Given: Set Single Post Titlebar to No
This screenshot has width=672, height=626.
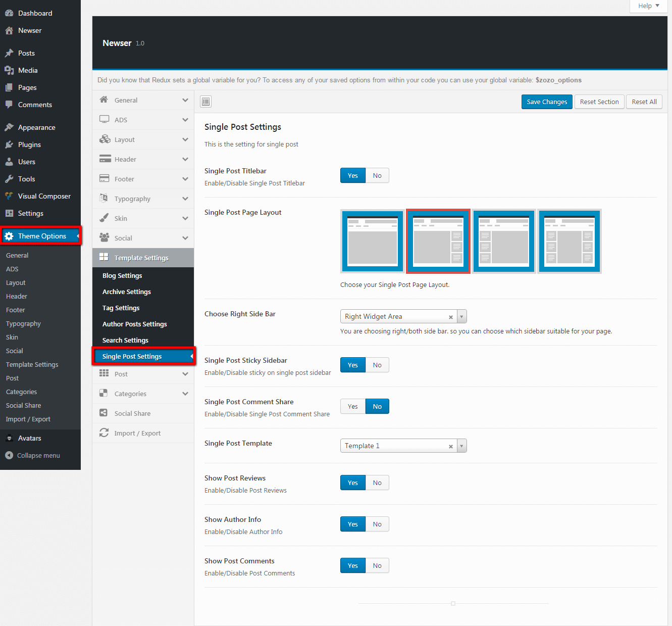Looking at the screenshot, I should pyautogui.click(x=377, y=176).
